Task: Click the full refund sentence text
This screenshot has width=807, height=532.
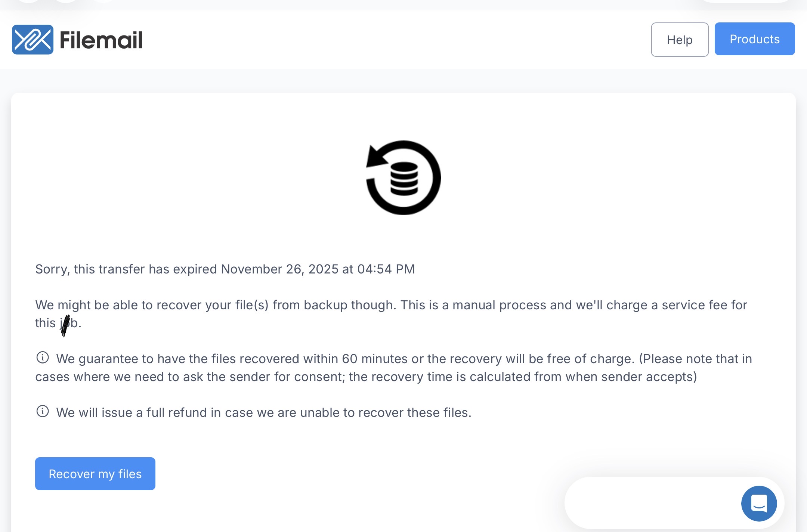Action: pyautogui.click(x=264, y=413)
